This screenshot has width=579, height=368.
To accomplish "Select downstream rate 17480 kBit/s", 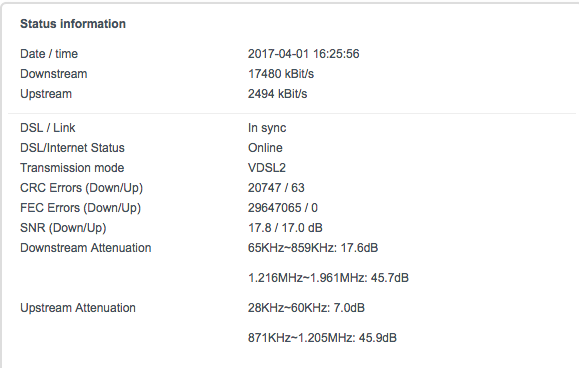I will 281,74.
